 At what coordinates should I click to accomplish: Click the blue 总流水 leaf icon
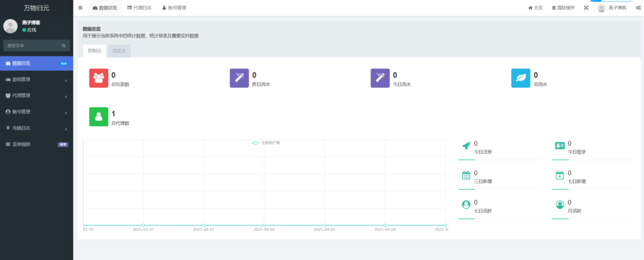point(521,79)
